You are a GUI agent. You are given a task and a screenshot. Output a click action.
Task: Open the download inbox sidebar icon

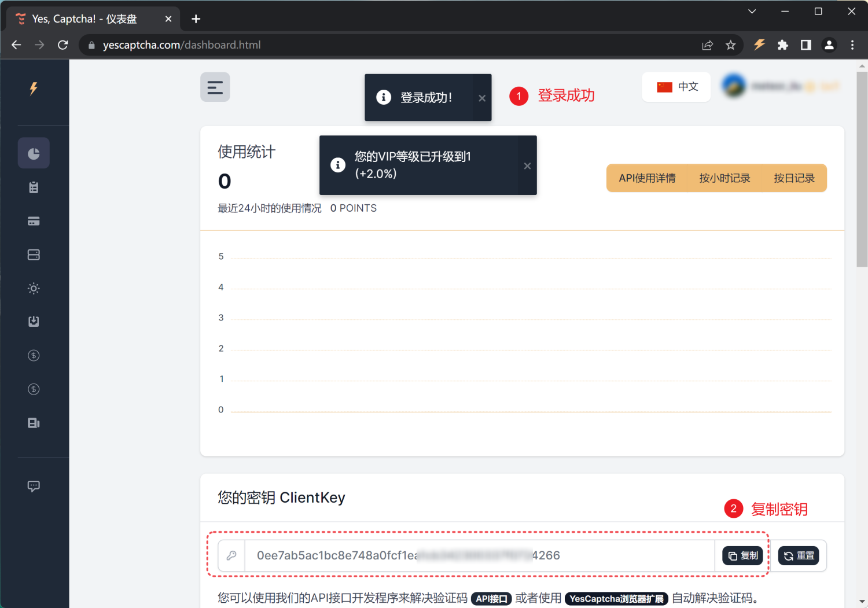click(x=34, y=322)
